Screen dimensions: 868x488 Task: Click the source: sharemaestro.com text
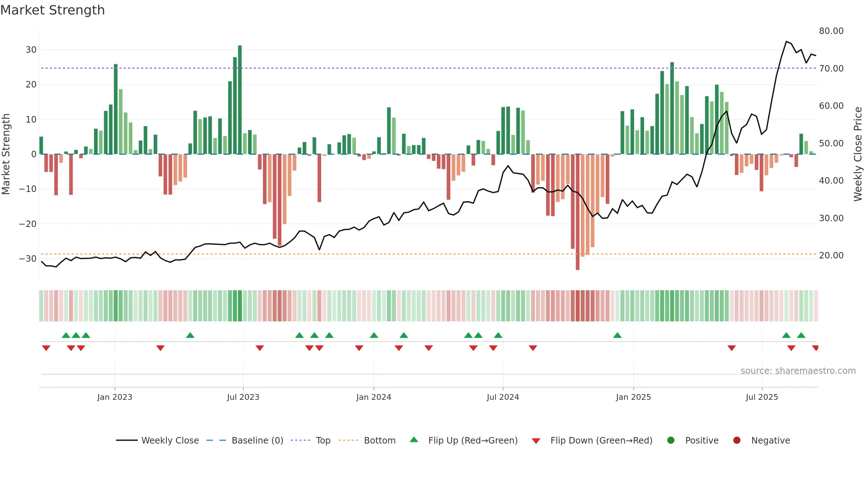[798, 371]
